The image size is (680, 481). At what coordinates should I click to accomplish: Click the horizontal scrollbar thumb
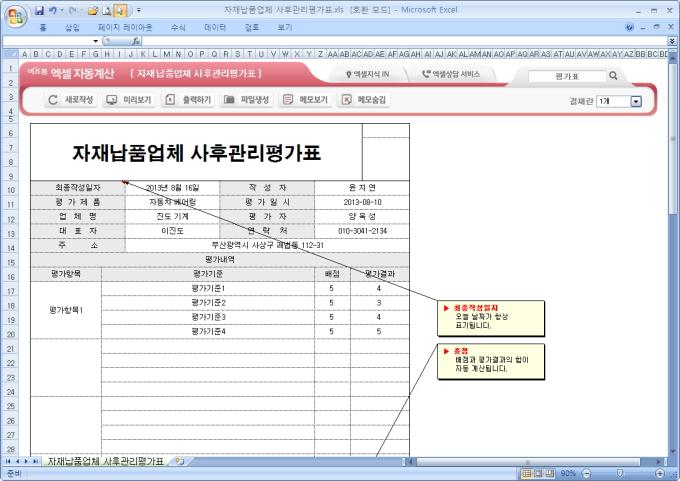(528, 461)
